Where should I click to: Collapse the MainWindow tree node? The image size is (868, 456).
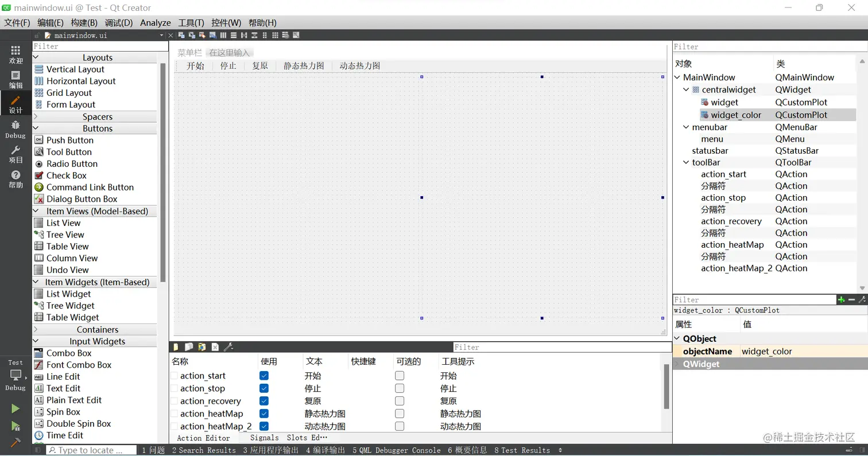tap(677, 77)
